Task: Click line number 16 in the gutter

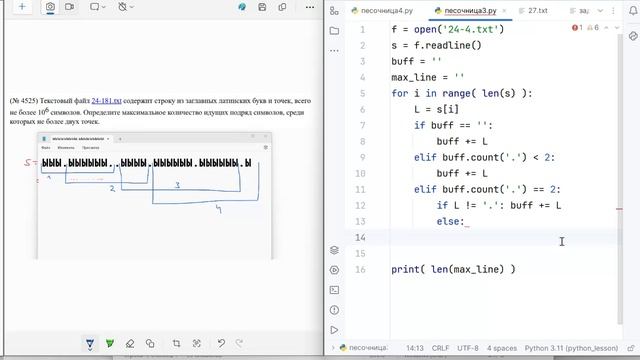Action: tap(360, 269)
